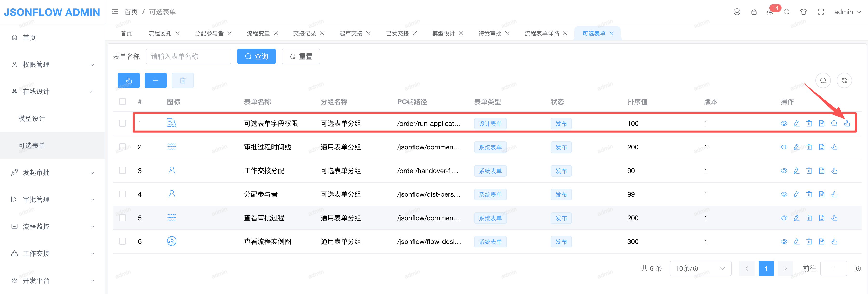Click the theme shirt icon in header
This screenshot has height=294, width=868.
point(804,12)
